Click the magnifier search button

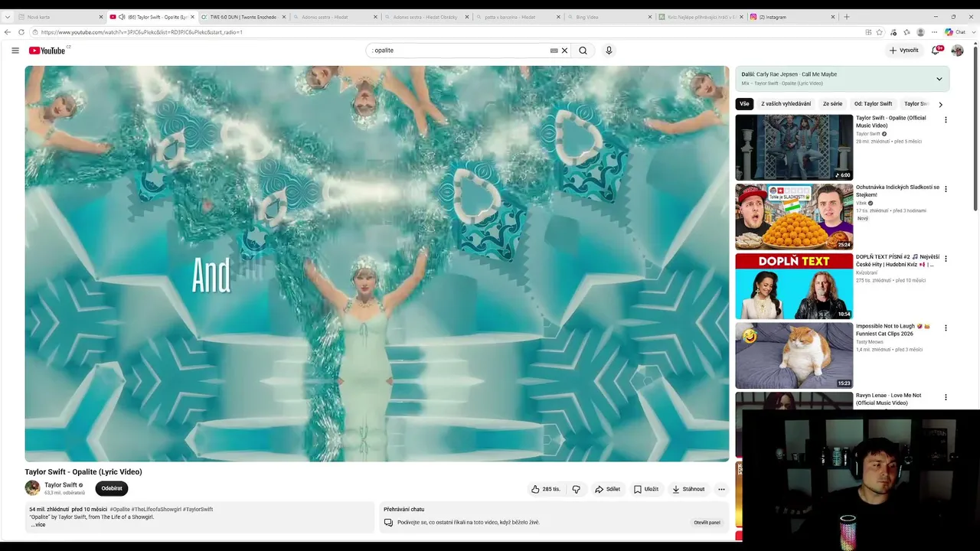[x=583, y=51]
